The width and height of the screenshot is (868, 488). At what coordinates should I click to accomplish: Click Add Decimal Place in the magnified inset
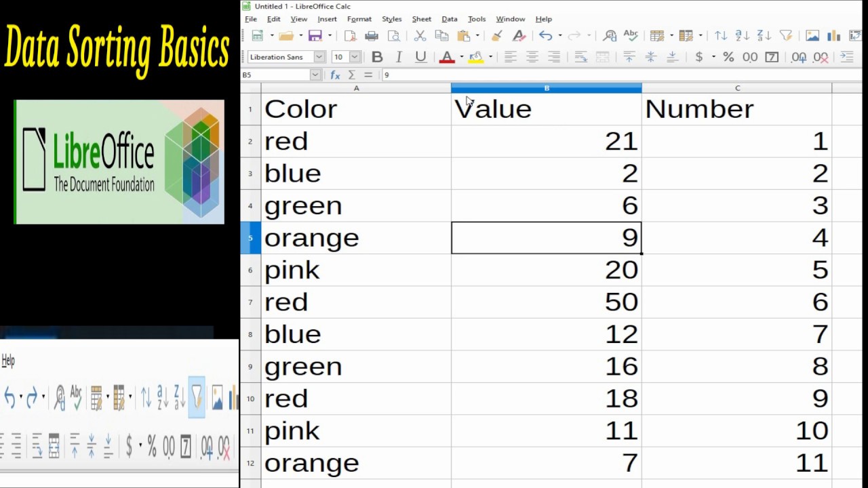pos(207,447)
